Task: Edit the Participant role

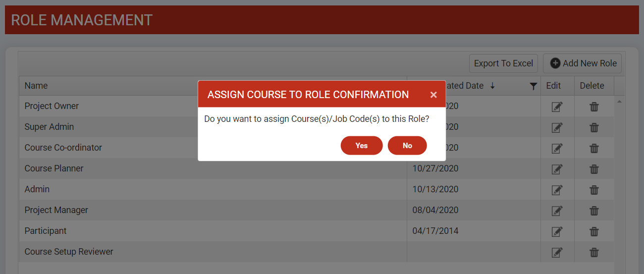Action: tap(557, 231)
